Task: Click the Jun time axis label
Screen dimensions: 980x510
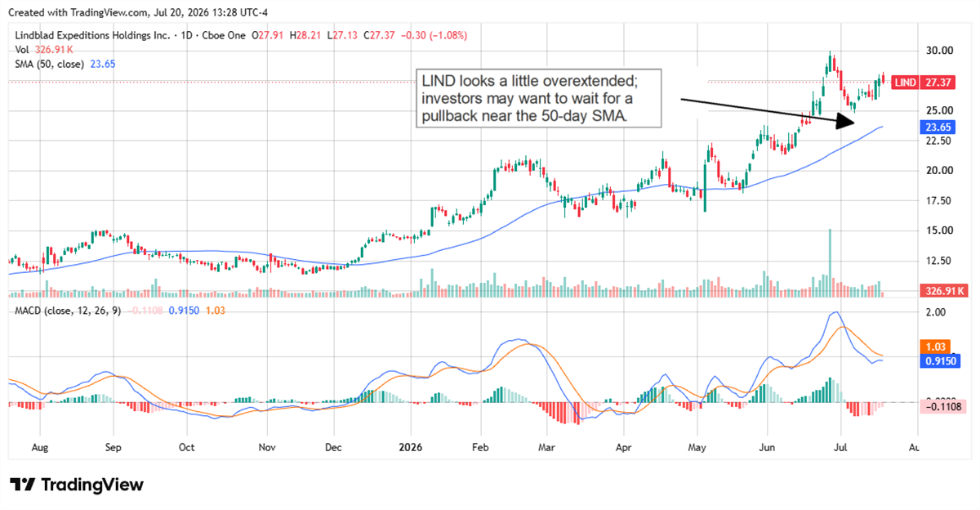Action: pos(768,448)
